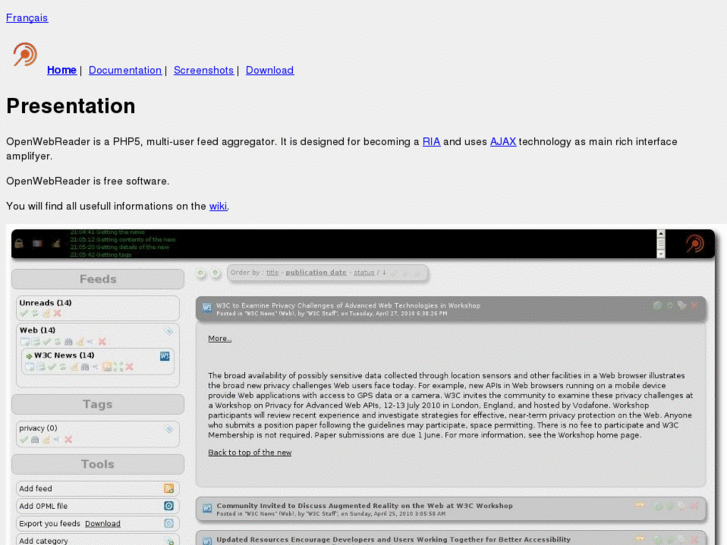
Task: Click the red X on the Privacy Challenges news header
Action: pos(694,305)
